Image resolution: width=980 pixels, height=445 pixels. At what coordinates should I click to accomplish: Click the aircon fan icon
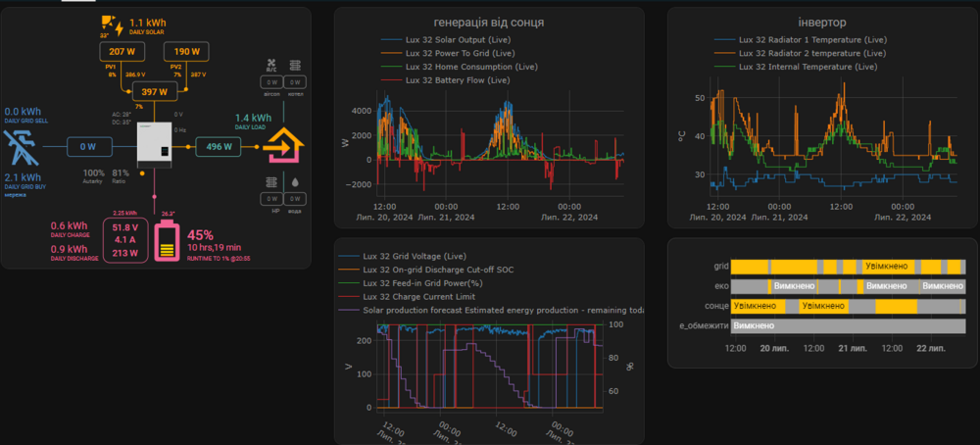tap(271, 66)
